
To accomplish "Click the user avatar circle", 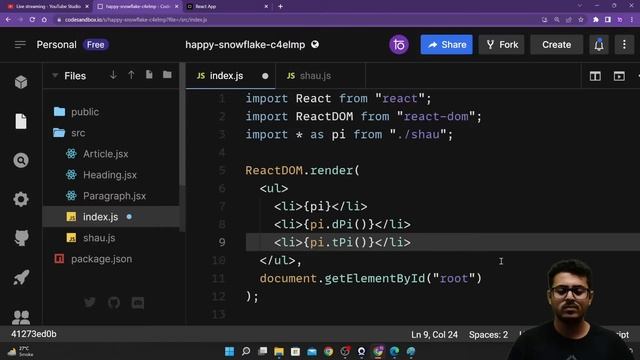I will point(399,44).
